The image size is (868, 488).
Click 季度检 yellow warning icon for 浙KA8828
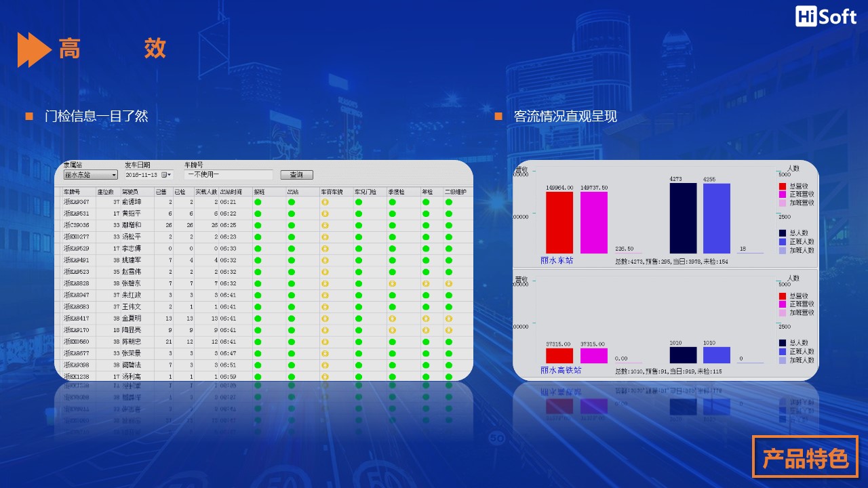[x=392, y=283]
